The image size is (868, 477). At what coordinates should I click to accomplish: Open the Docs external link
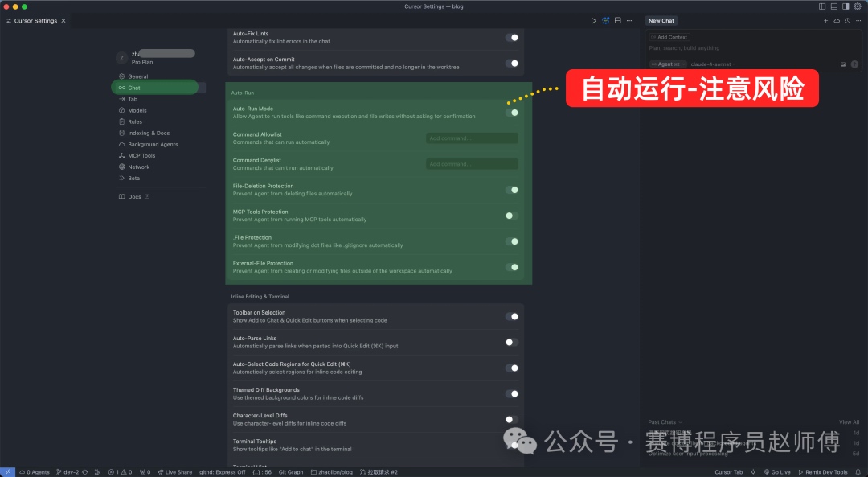[x=134, y=197]
